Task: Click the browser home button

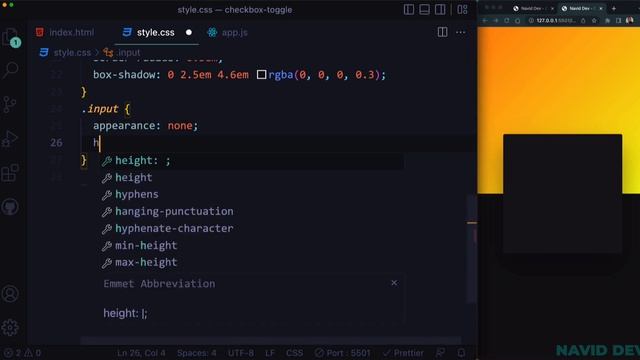Action: click(x=518, y=20)
